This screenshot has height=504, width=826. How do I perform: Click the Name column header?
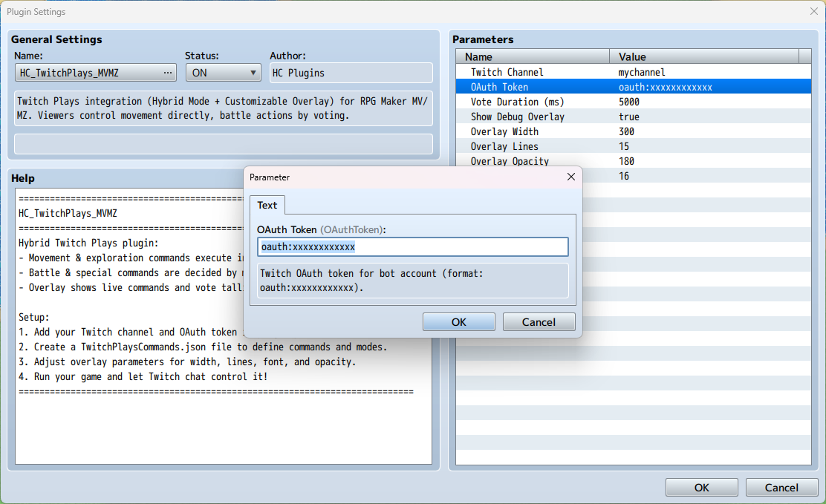(533, 56)
